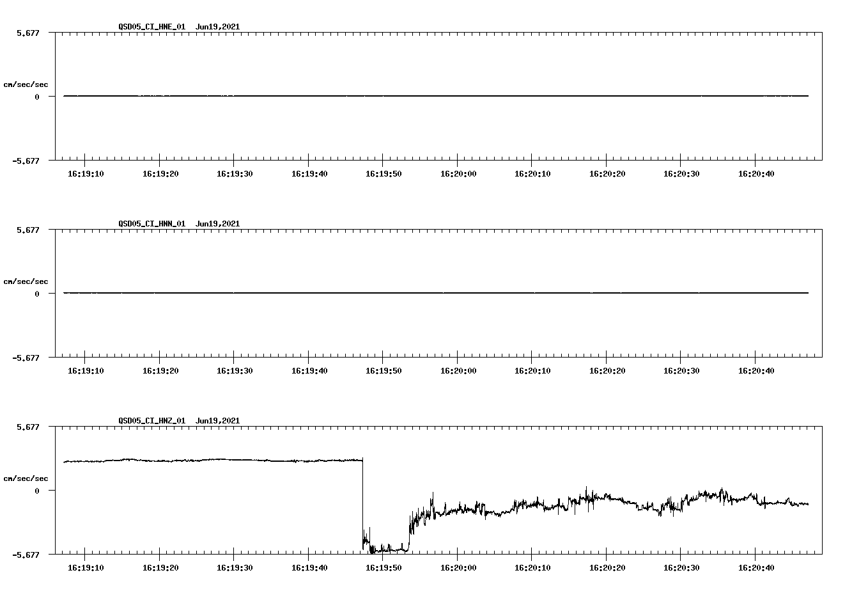
Task: Click the 0 axis label of HNE plot
Action: (37, 97)
